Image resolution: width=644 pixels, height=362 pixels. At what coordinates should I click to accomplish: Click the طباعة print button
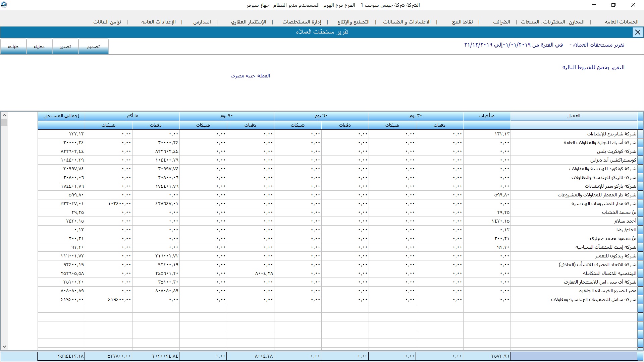click(x=13, y=47)
